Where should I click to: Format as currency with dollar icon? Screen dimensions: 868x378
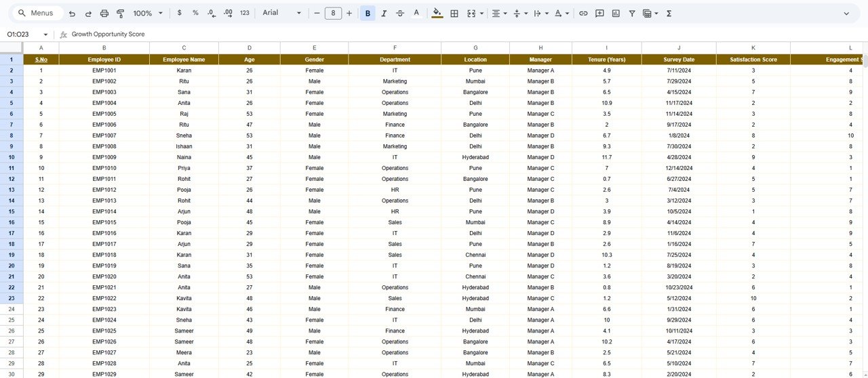(179, 13)
